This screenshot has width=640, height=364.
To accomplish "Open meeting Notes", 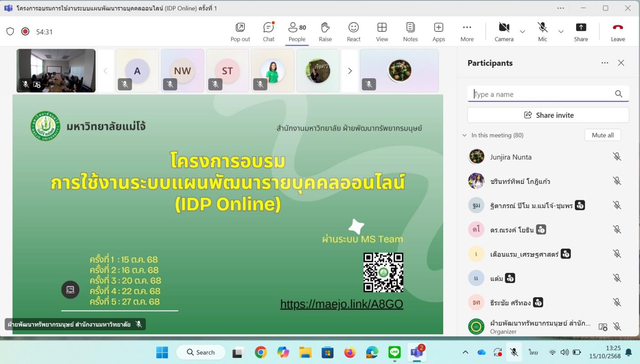I will point(410,32).
